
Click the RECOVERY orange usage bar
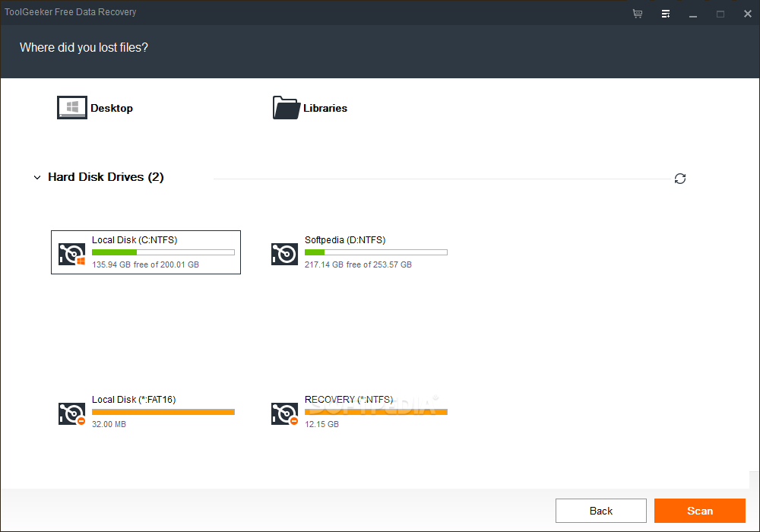376,413
